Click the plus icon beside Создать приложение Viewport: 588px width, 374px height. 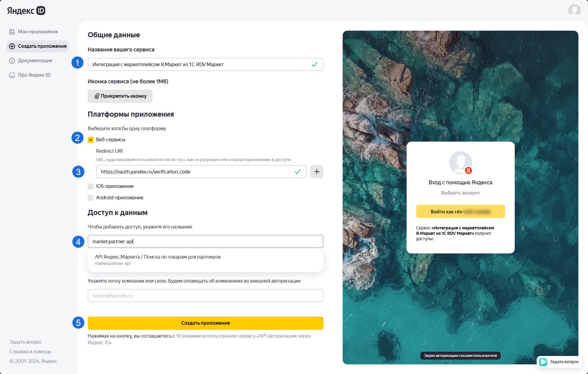click(x=12, y=46)
